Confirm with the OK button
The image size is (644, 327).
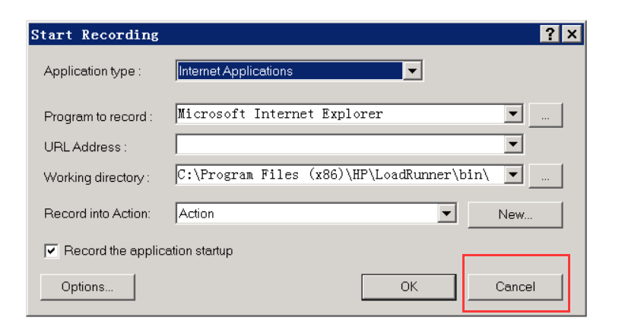[409, 287]
